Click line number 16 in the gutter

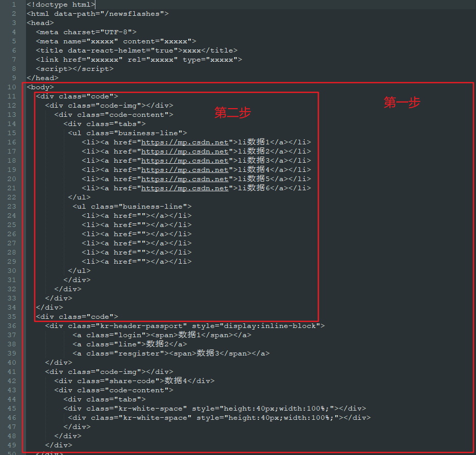12,142
